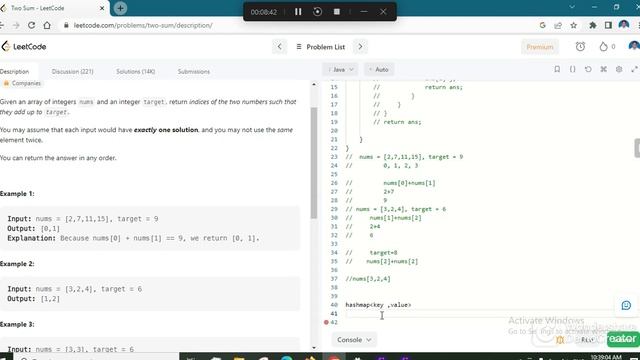Close the Two Sum browser tab
The width and height of the screenshot is (640, 360).
pyautogui.click(x=102, y=8)
